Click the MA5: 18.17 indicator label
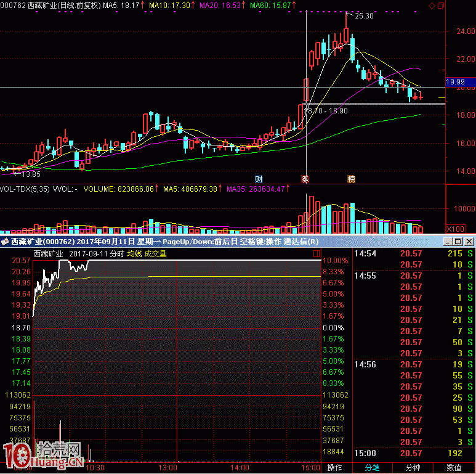This screenshot has height=474, width=476. coord(121,5)
